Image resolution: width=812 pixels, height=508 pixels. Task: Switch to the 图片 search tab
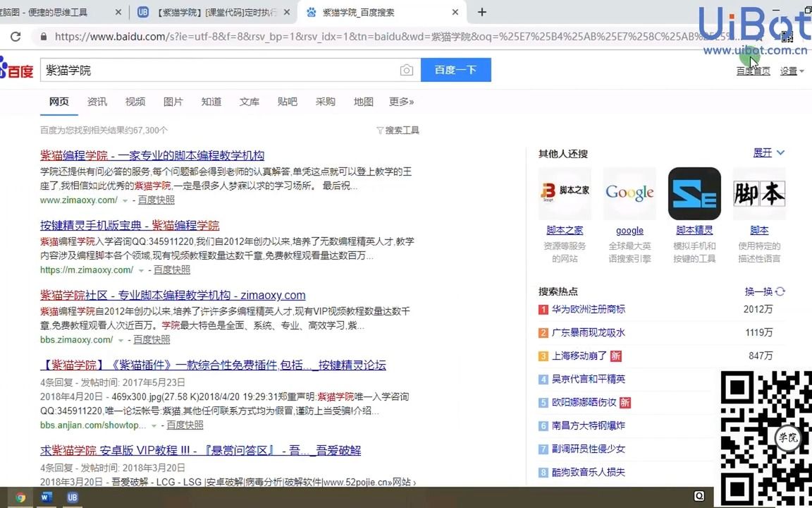173,102
